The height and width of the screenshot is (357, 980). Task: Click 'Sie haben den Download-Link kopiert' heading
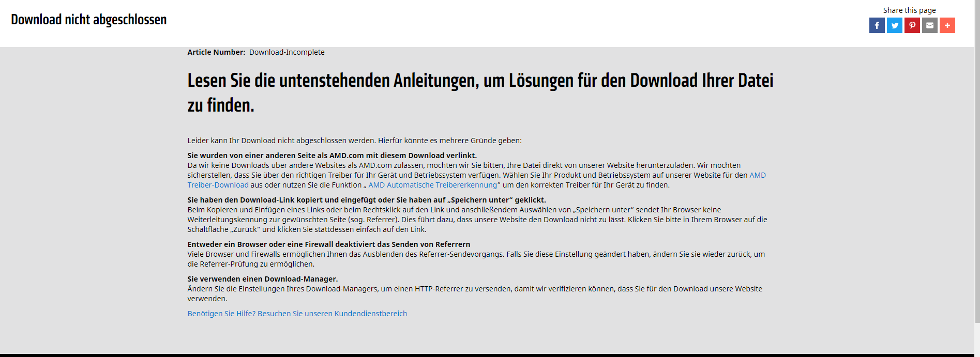click(367, 200)
